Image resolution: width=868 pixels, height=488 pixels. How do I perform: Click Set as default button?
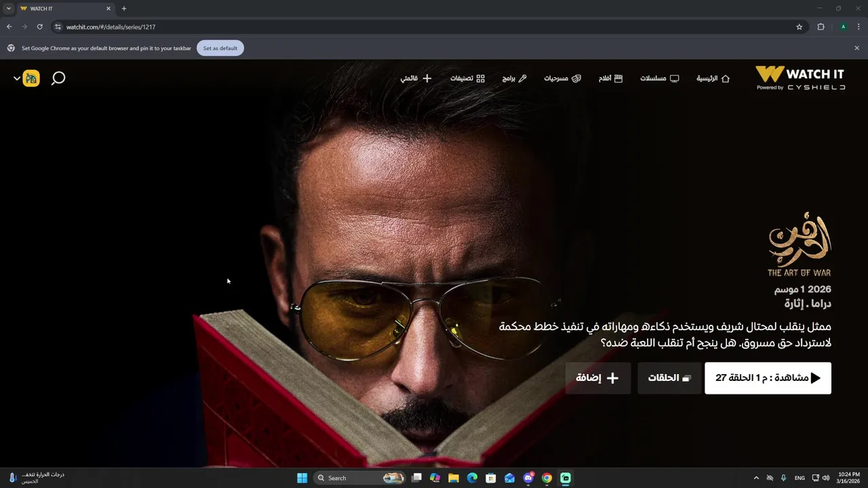coord(220,48)
